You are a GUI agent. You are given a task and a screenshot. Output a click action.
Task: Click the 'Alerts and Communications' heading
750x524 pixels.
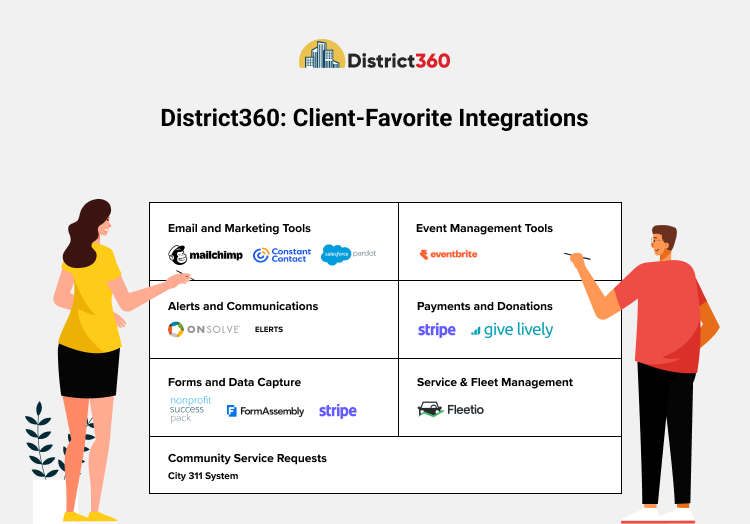(x=243, y=306)
